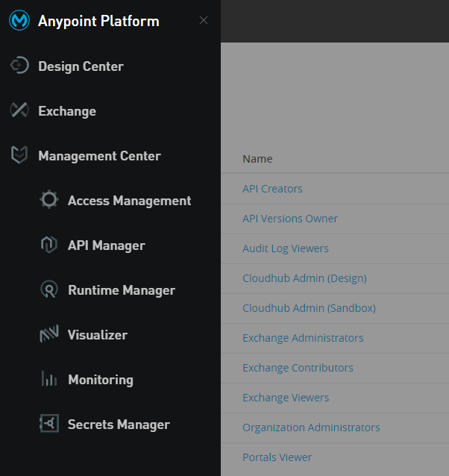This screenshot has height=476, width=449.
Task: Click the MuleSoft Anypoint logo icon
Action: [x=19, y=21]
